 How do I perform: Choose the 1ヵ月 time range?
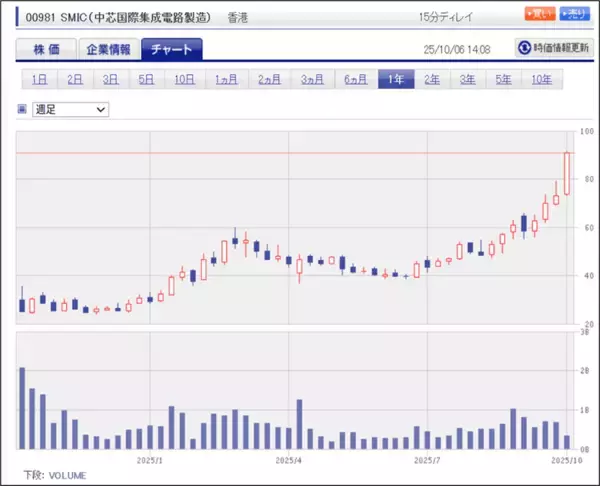coord(226,79)
